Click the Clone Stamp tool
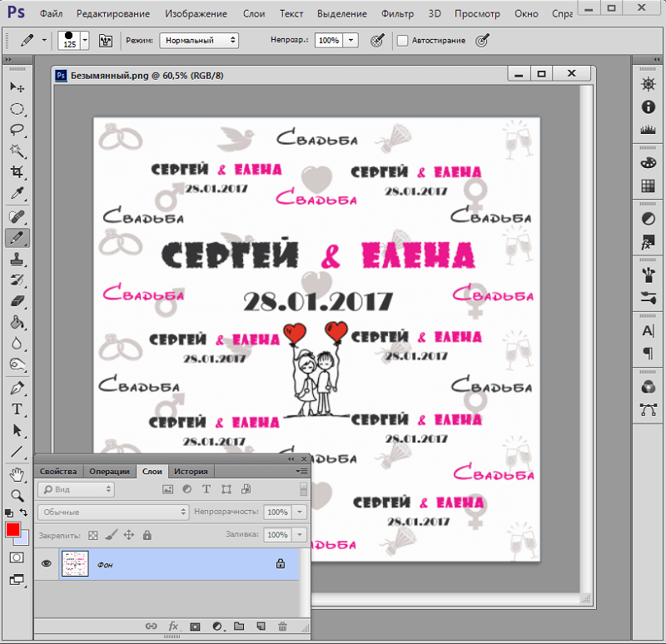Viewport: 666px width, 644px height. pos(17,260)
